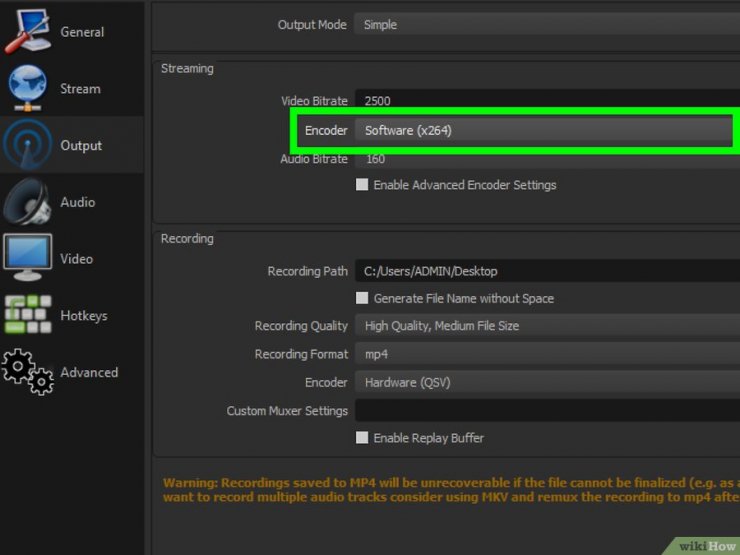Switch to the Stream settings label
This screenshot has height=555, width=740.
[x=80, y=89]
